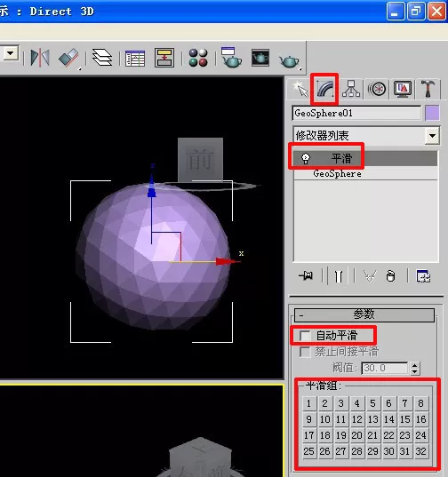Restore down the window

point(416,12)
